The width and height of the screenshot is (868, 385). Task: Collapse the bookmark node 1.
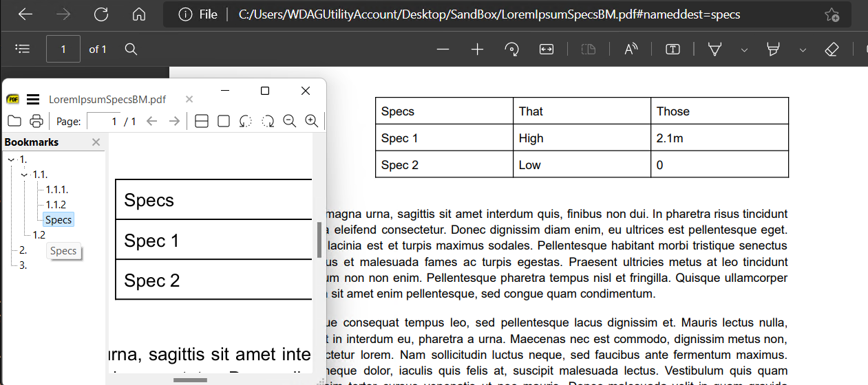(10, 159)
